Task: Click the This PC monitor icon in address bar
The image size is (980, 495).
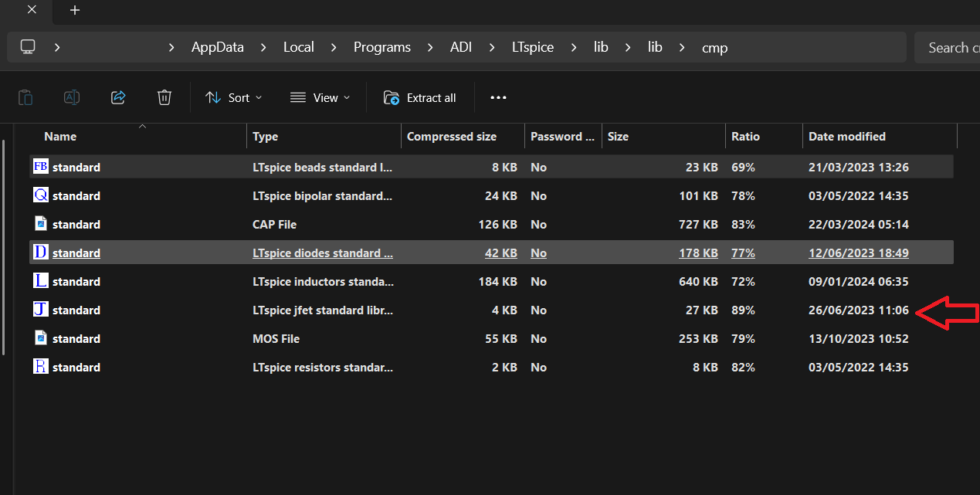Action: [x=28, y=47]
